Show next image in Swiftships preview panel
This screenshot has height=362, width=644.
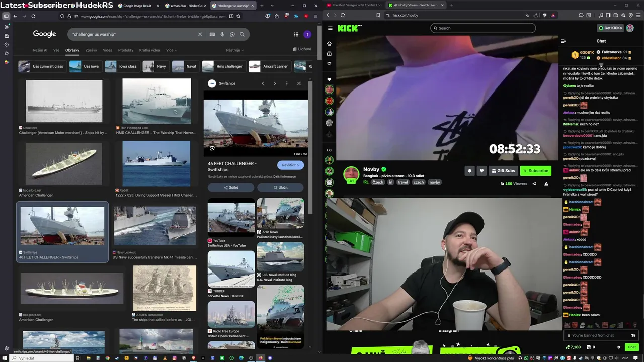(275, 83)
